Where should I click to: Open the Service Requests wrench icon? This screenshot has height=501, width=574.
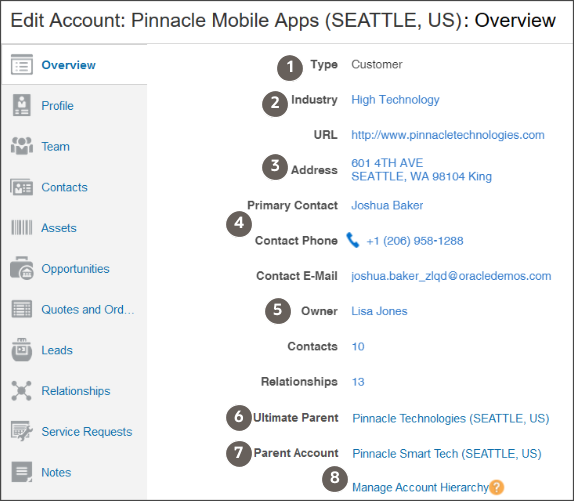click(x=22, y=431)
